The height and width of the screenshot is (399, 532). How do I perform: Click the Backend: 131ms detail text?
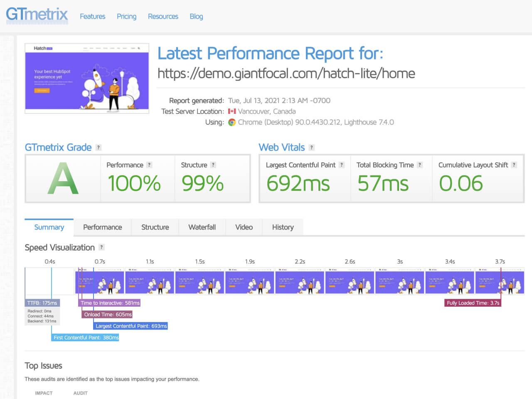point(42,321)
